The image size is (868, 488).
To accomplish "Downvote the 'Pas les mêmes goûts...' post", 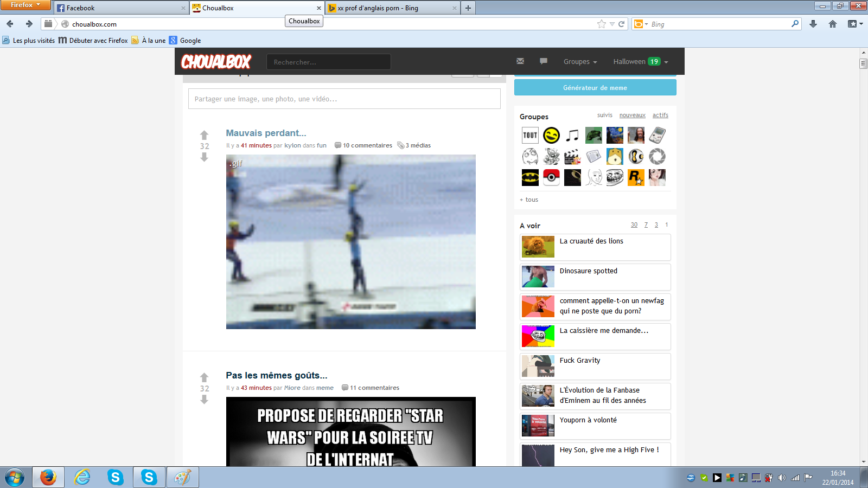I will [x=204, y=400].
